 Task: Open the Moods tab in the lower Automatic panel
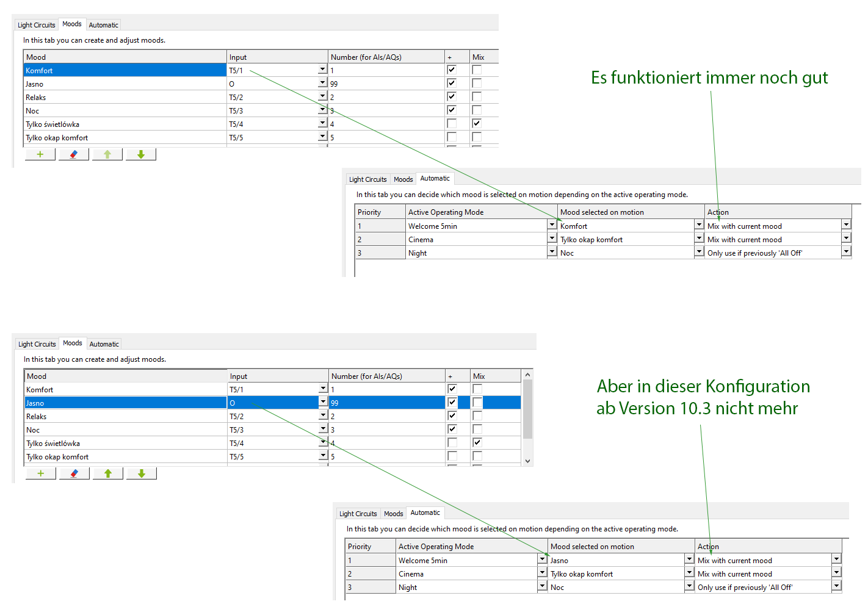click(394, 514)
